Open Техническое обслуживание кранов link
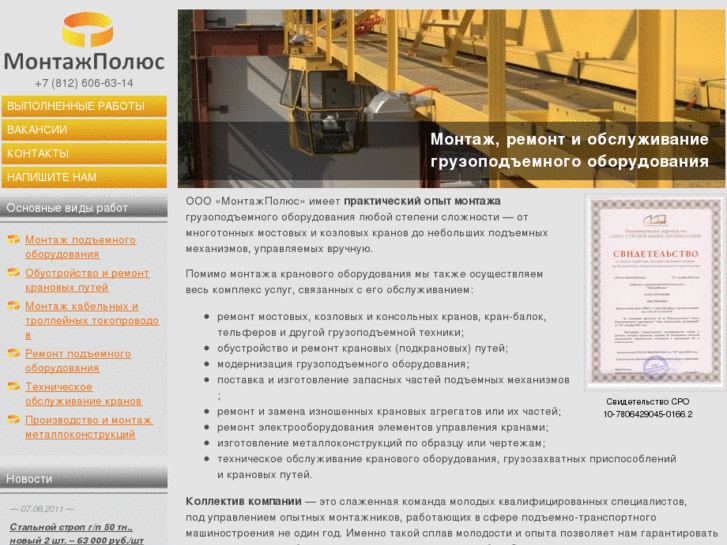727x545 pixels. 83,394
